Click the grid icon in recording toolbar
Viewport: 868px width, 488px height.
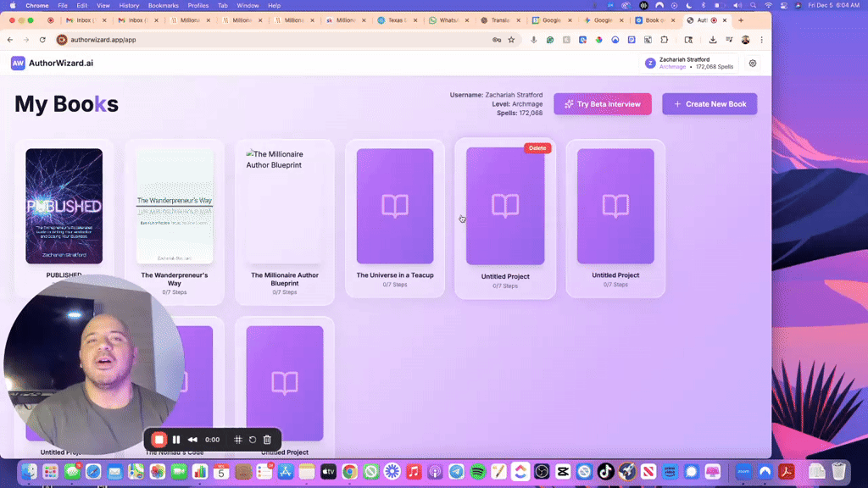238,440
